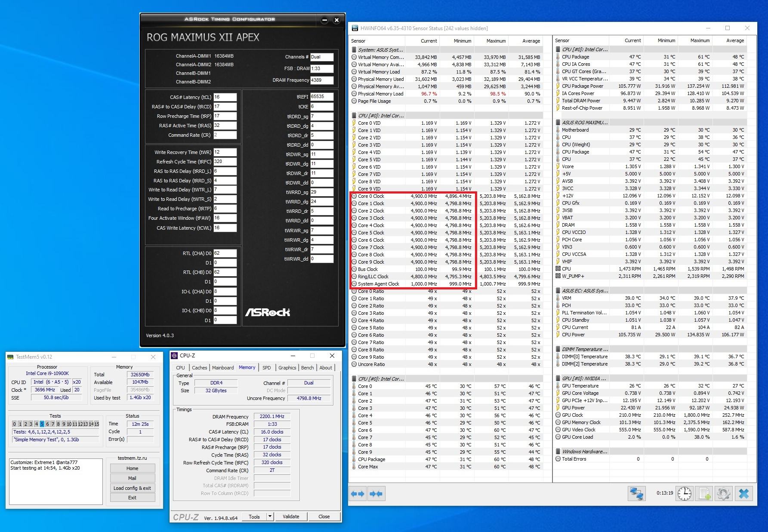Click the tREFI value field in ASRock
The image size is (768, 532).
coord(322,97)
